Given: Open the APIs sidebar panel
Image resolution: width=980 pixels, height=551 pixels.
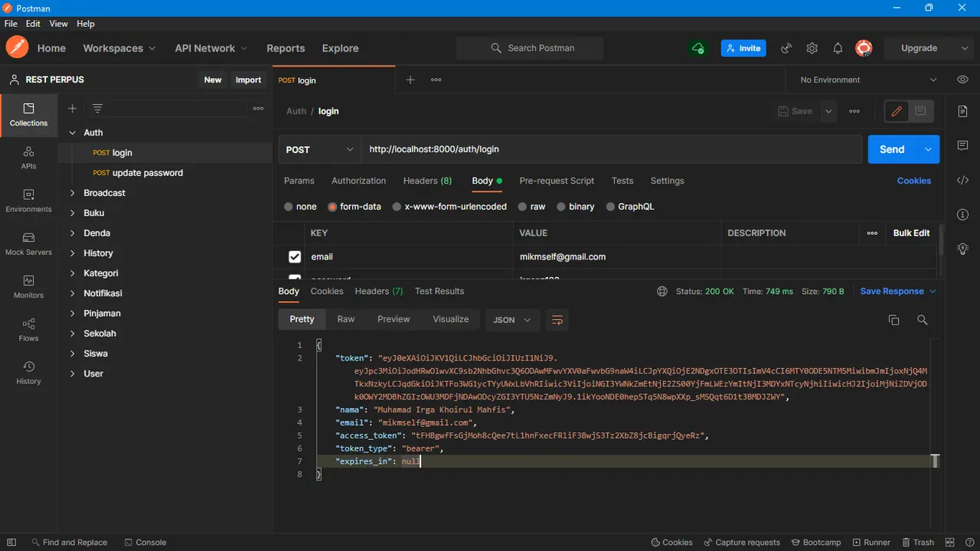Looking at the screenshot, I should pyautogui.click(x=29, y=158).
